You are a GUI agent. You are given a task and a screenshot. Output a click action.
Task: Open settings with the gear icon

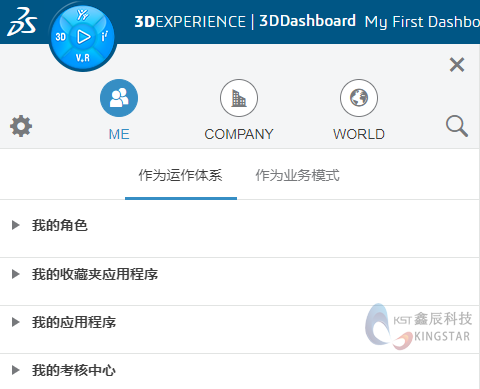coord(21,126)
